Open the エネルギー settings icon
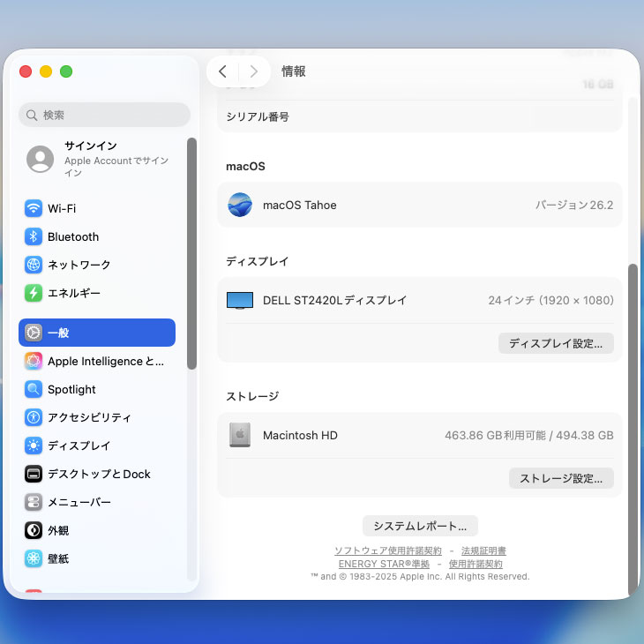 [34, 293]
